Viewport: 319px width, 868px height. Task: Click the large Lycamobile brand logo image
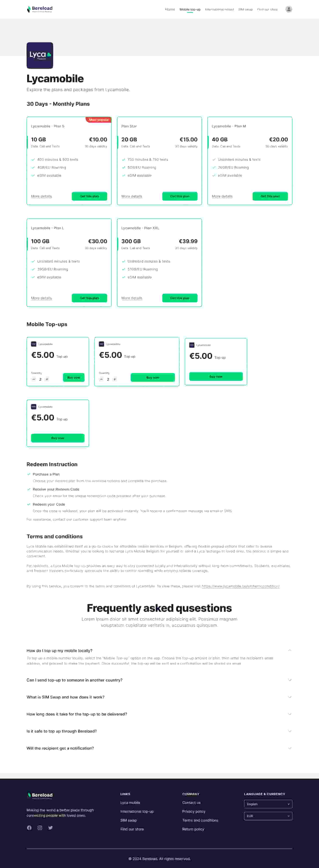pyautogui.click(x=40, y=55)
